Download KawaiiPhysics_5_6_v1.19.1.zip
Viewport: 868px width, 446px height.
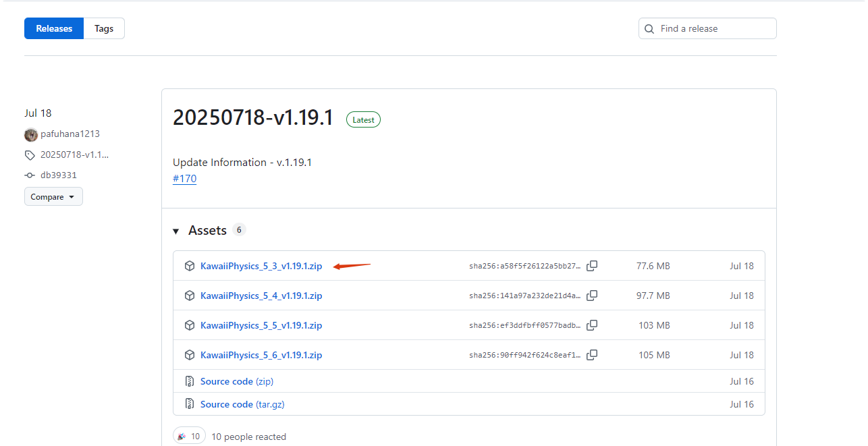click(261, 355)
